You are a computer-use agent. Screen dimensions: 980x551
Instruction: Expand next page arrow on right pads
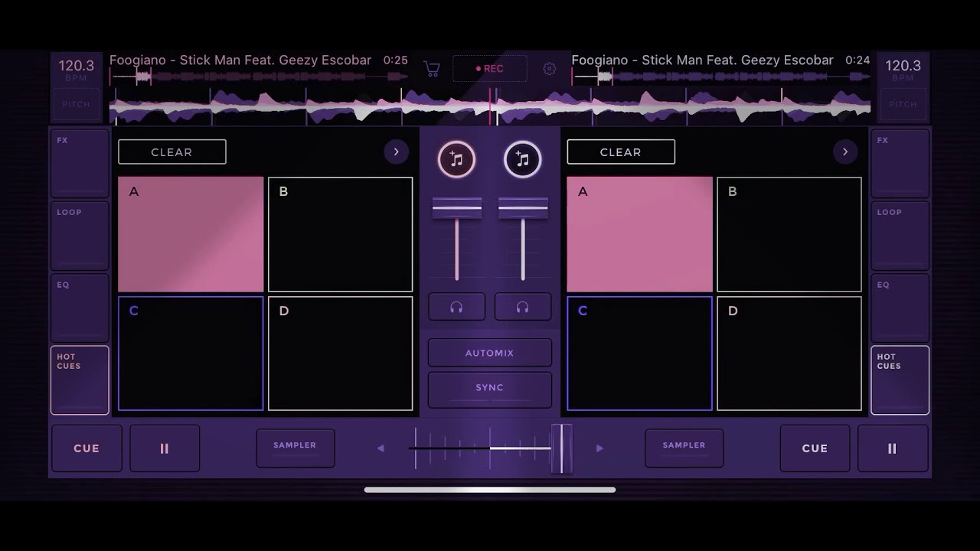845,152
